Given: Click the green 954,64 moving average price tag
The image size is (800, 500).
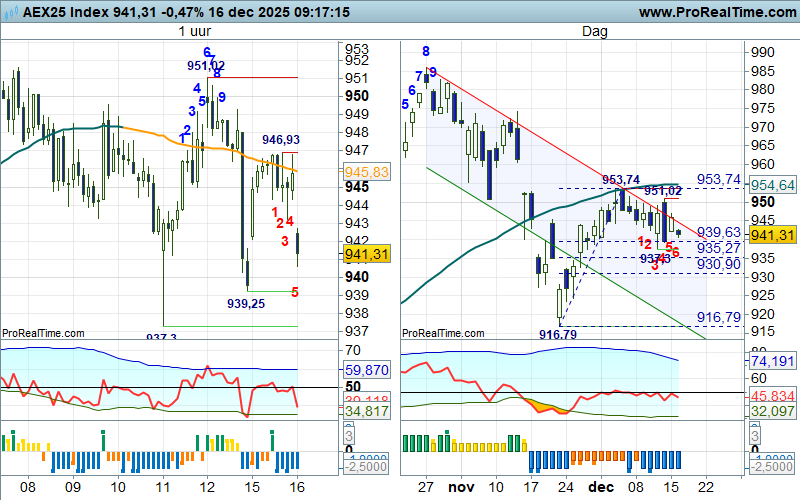Looking at the screenshot, I should coord(772,185).
